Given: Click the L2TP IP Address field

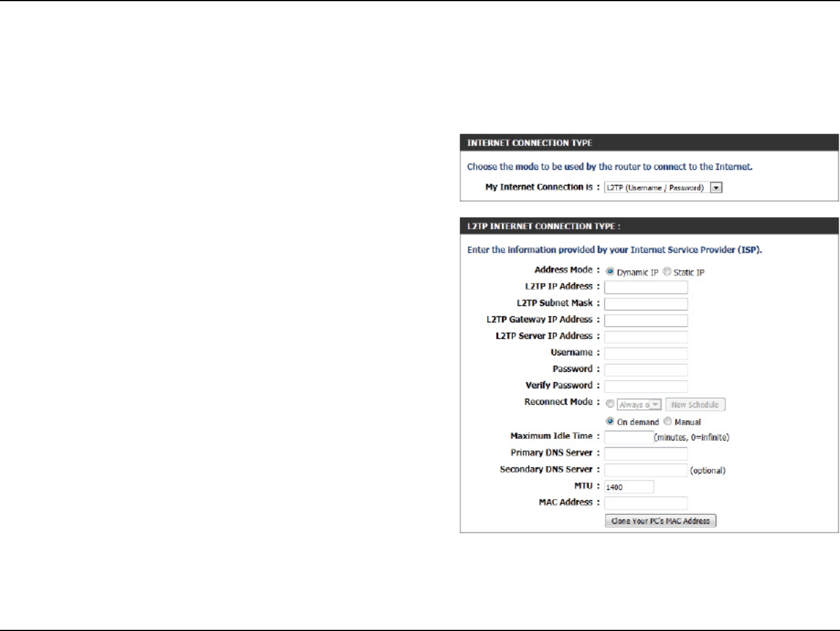Looking at the screenshot, I should pos(646,287).
